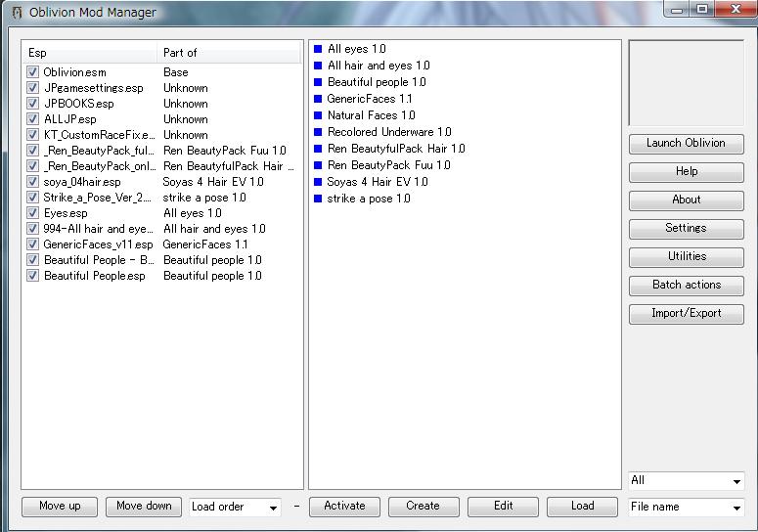The width and height of the screenshot is (758, 532).
Task: Uncheck the Beautiful People - B... plugin
Action: click(x=32, y=260)
